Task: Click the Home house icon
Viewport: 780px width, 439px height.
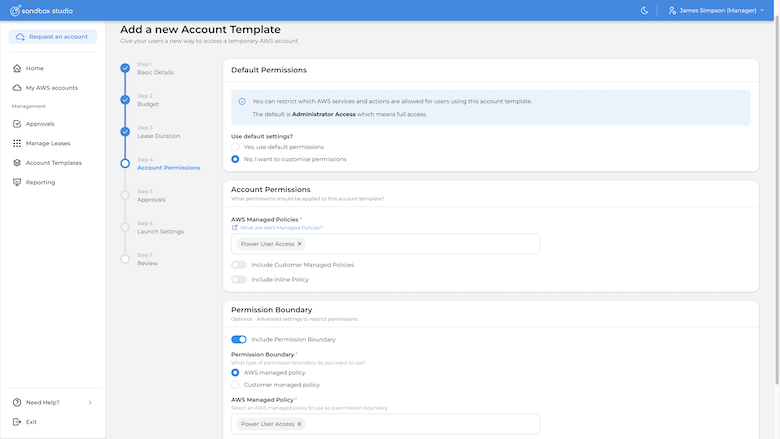Action: (17, 68)
